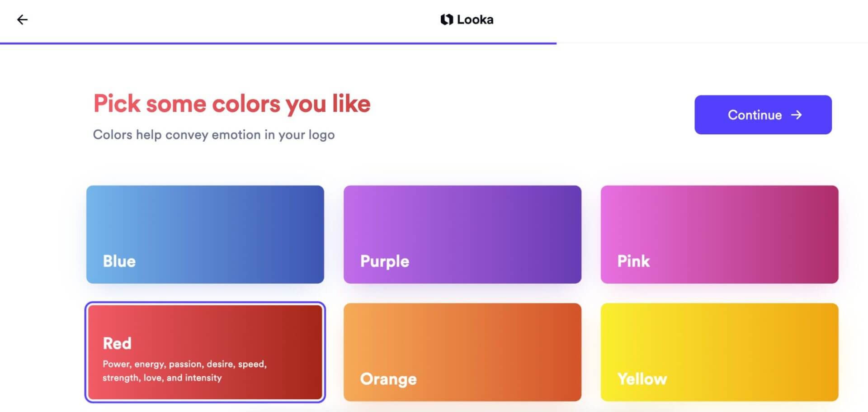This screenshot has width=868, height=412.
Task: Click the 'Pink' label text
Action: tap(633, 261)
